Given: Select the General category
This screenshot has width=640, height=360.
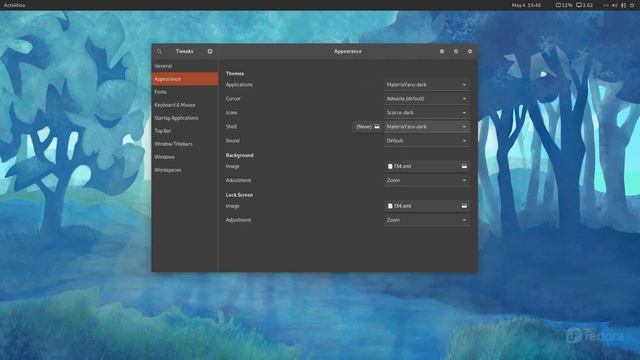Looking at the screenshot, I should (185, 66).
